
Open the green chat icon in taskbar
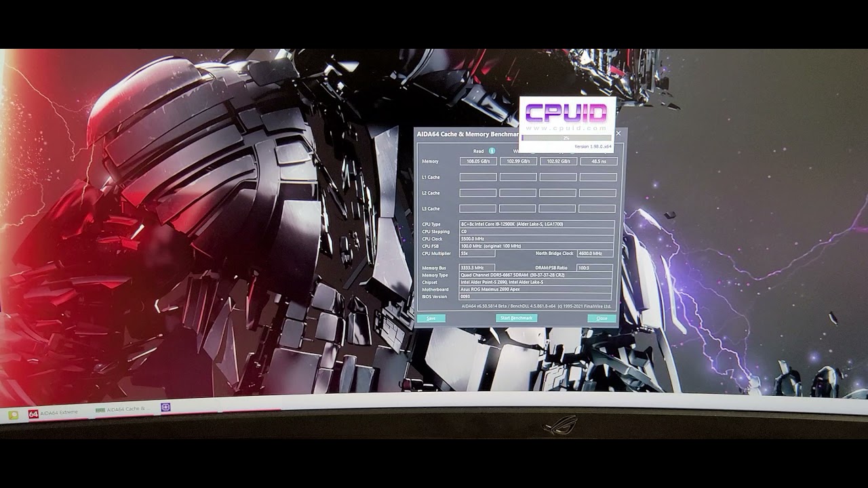(13, 415)
